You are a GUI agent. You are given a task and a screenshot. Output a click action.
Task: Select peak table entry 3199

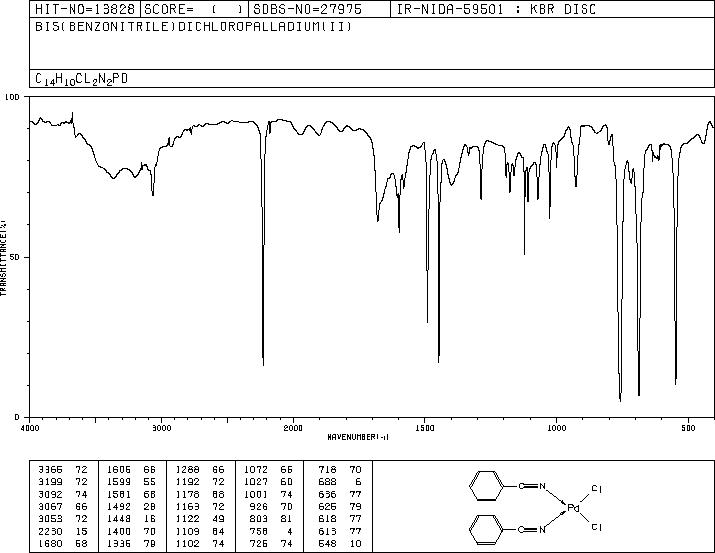[x=62, y=481]
